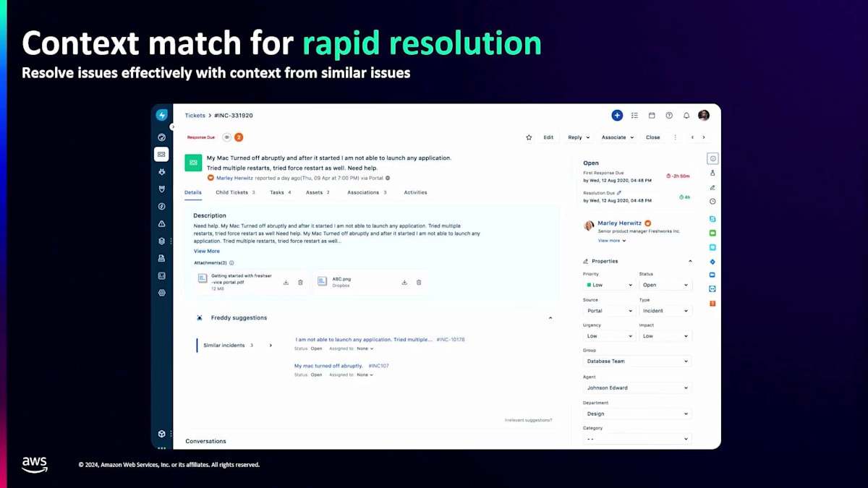This screenshot has height=488, width=868.
Task: Open the help question mark icon
Action: (669, 115)
